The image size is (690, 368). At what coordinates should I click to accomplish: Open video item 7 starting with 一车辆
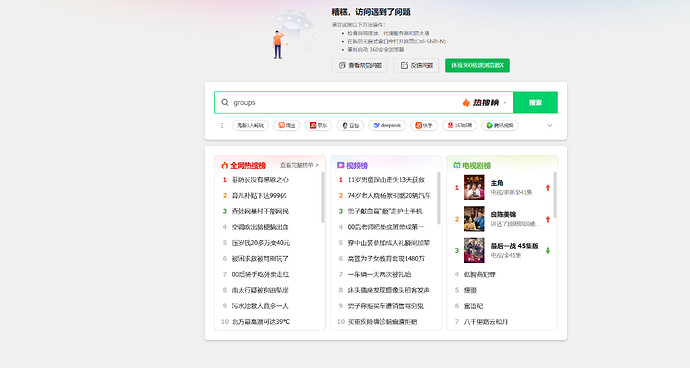pos(379,275)
